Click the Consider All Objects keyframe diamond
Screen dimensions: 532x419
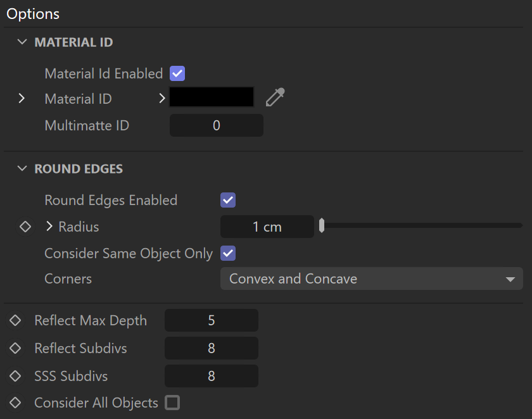(x=15, y=403)
